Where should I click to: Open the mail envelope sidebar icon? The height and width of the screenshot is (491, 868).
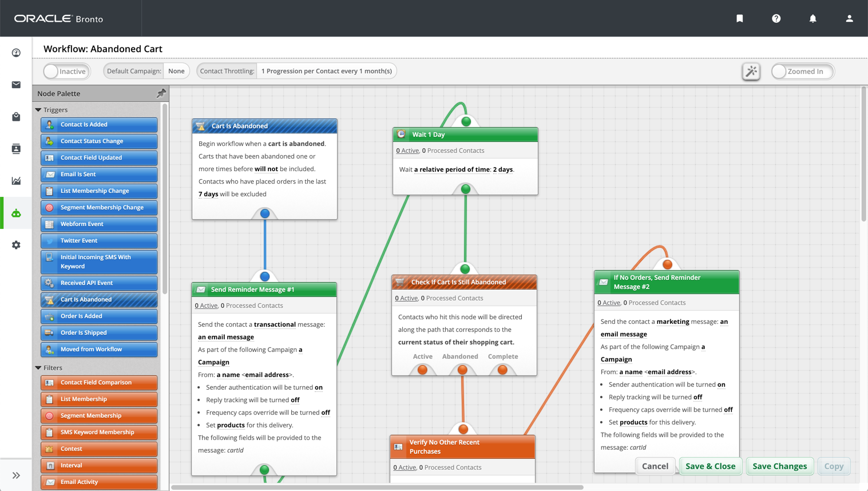[16, 85]
